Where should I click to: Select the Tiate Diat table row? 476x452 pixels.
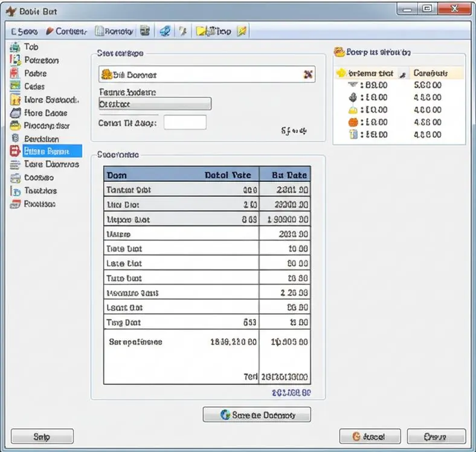(207, 248)
